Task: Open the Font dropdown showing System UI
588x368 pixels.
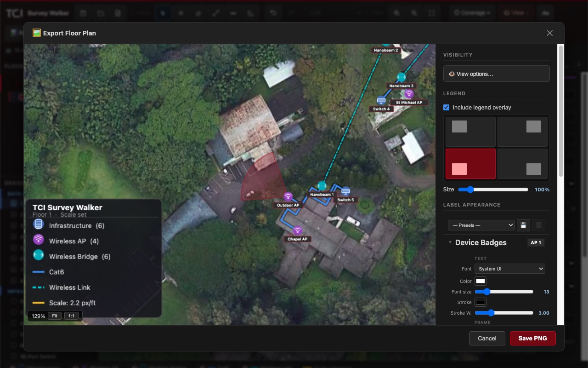Action: click(x=510, y=269)
